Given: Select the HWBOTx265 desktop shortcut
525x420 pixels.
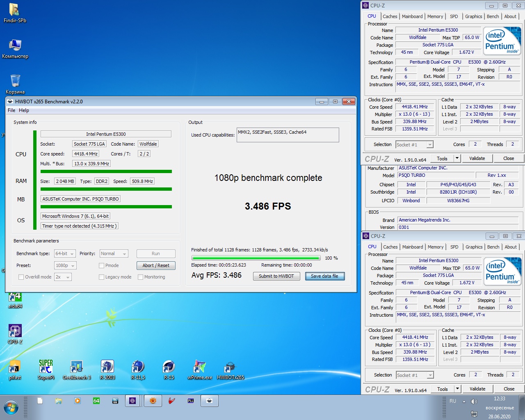Looking at the screenshot, I should (231, 370).
